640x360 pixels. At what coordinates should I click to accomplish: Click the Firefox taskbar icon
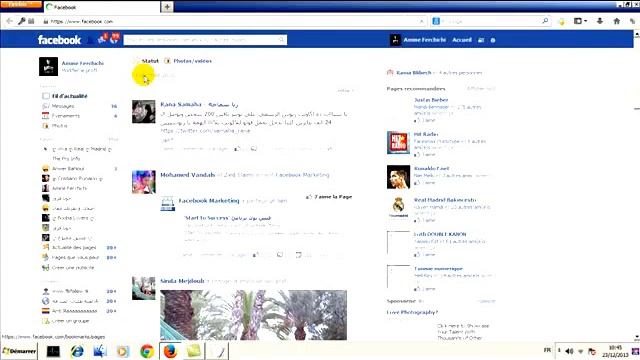tap(171, 351)
